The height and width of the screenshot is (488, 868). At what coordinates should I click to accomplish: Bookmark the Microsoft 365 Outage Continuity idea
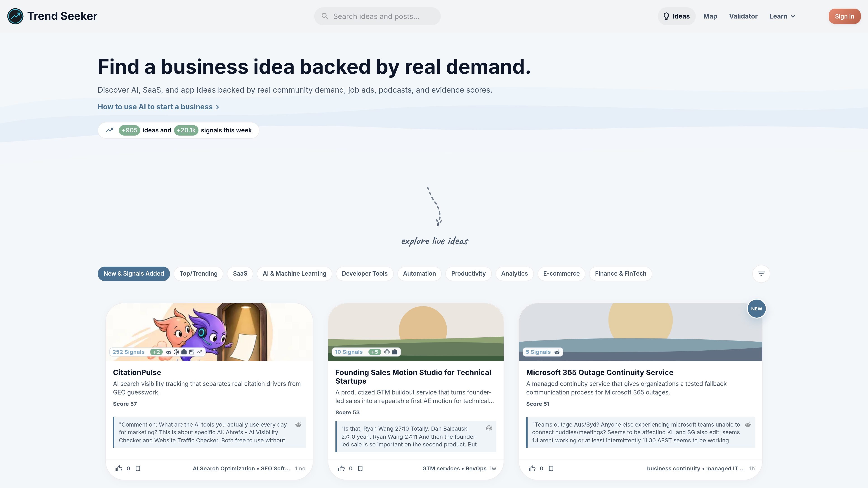click(551, 469)
